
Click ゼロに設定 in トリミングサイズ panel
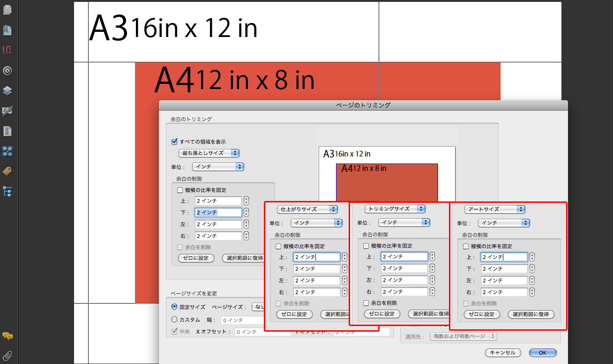[382, 314]
